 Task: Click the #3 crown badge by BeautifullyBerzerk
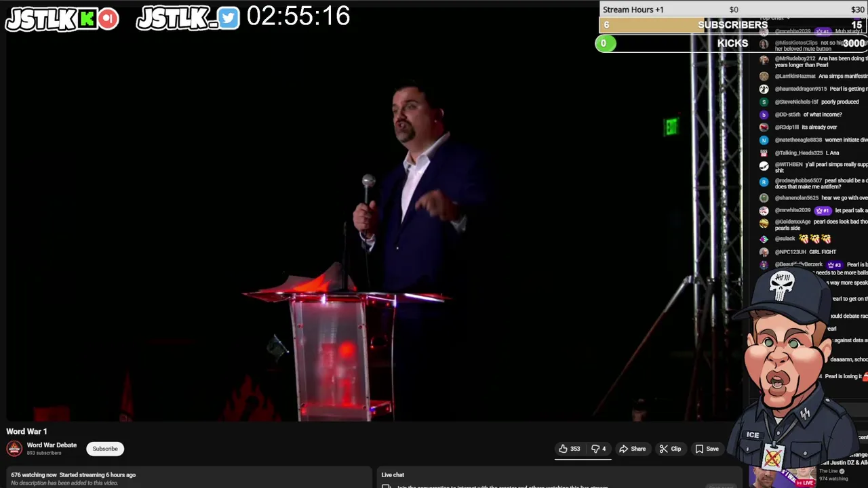coord(834,265)
